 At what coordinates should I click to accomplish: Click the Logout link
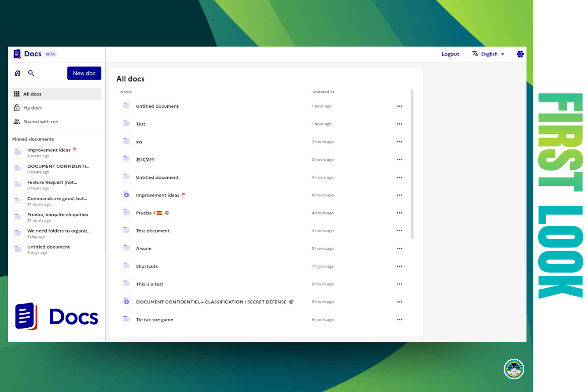(x=450, y=54)
